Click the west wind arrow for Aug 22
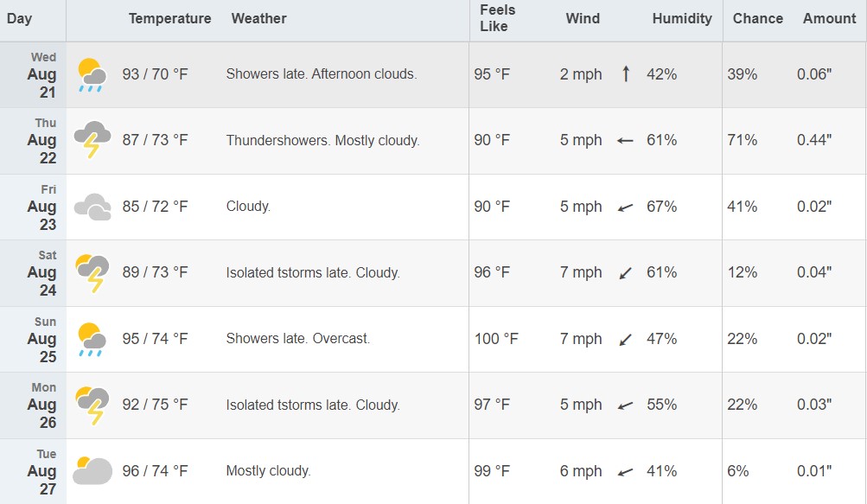This screenshot has height=504, width=867. pyautogui.click(x=625, y=141)
